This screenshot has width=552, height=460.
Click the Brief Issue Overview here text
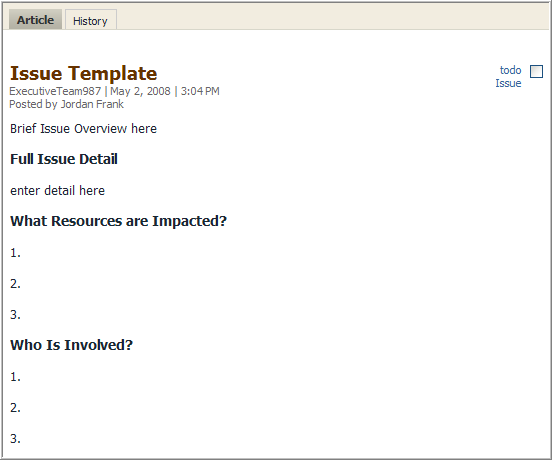(83, 129)
